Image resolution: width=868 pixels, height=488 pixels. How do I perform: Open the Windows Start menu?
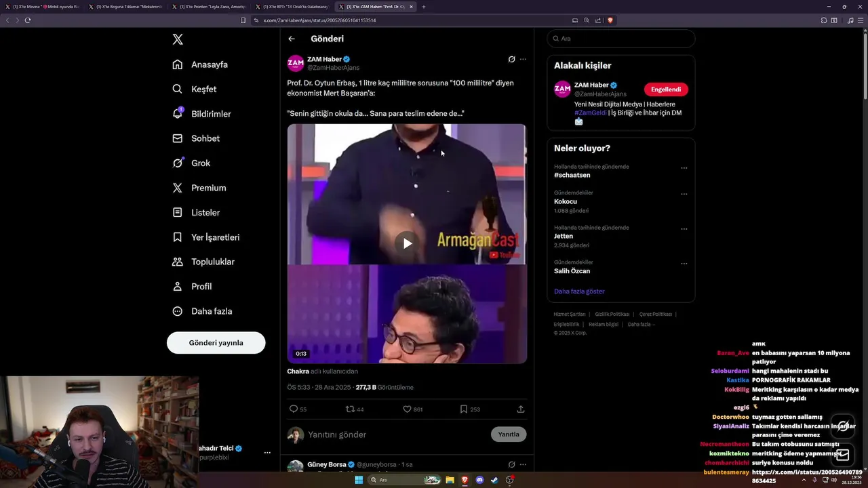click(359, 480)
